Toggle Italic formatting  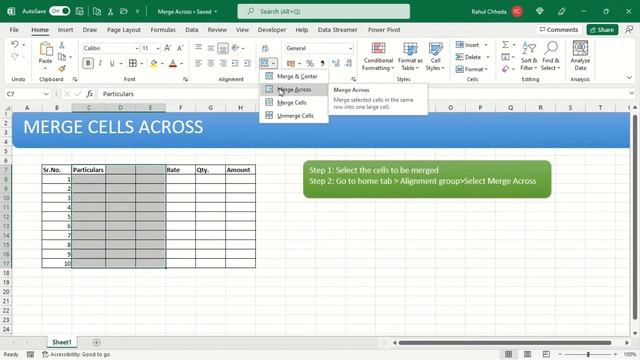point(100,63)
